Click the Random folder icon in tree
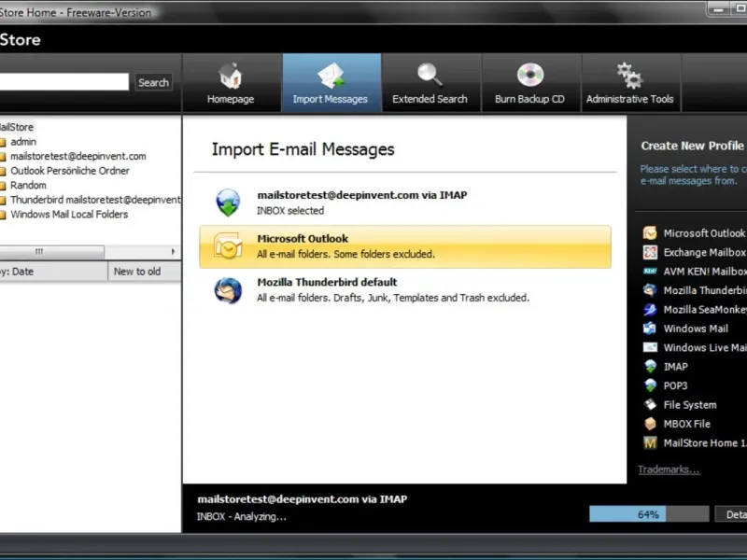This screenshot has width=747, height=560. pos(3,185)
